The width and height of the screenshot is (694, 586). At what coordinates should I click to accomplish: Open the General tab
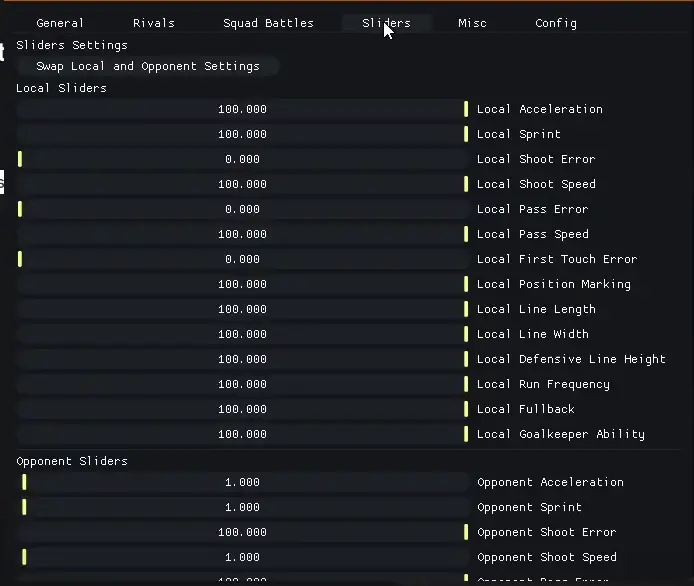point(60,23)
